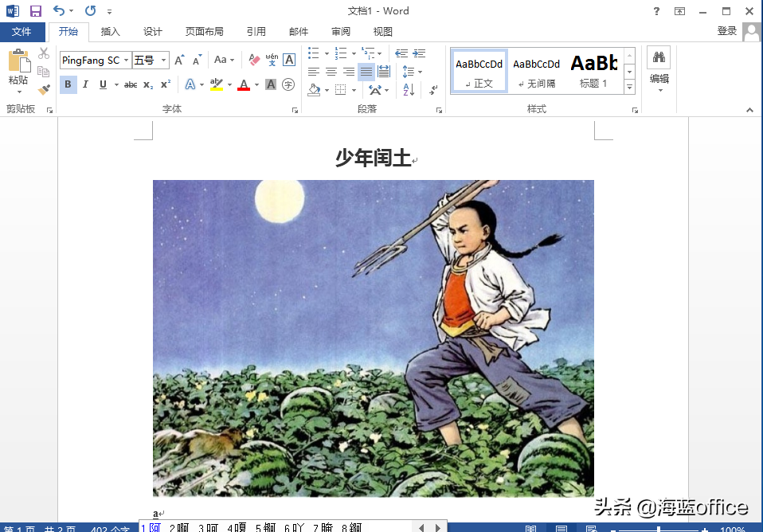Click the 少年闰土 title text
This screenshot has width=763, height=532.
(x=374, y=158)
